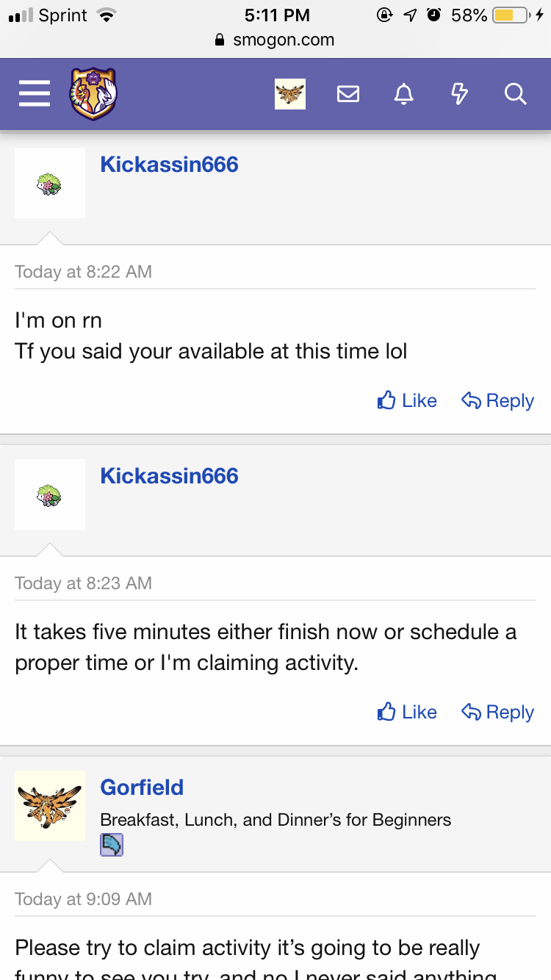The width and height of the screenshot is (551, 980).
Task: Open the "Today at 8:22 AM" timestamp permalink
Action: (83, 272)
